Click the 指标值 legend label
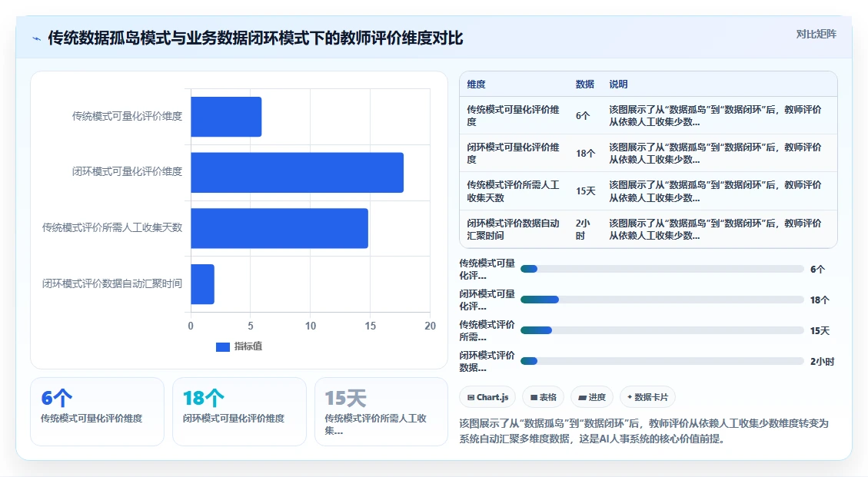The width and height of the screenshot is (868, 477). 248,346
